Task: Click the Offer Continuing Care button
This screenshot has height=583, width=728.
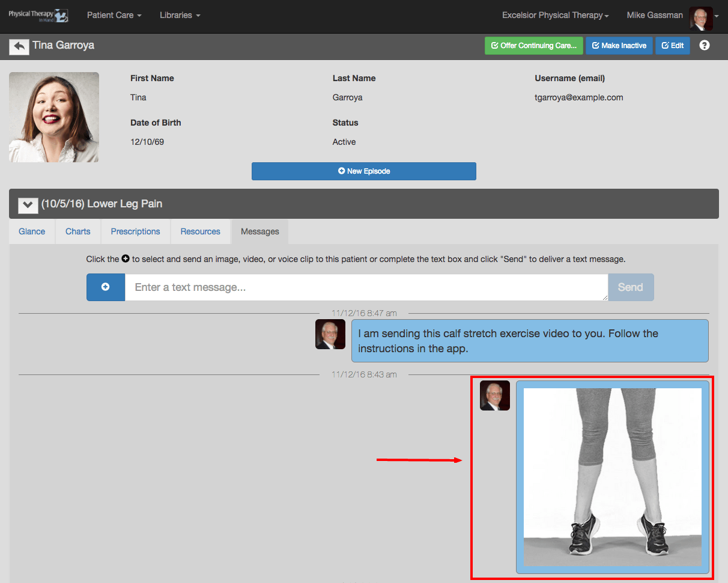Action: 534,46
